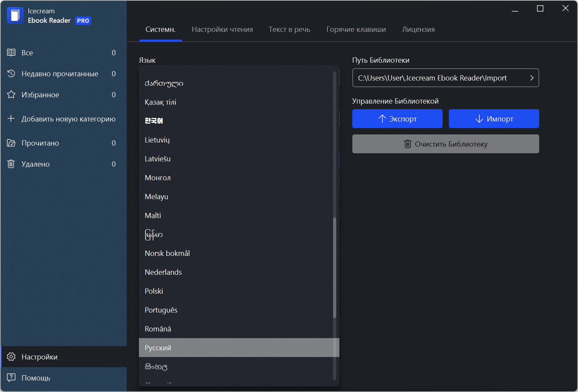The width and height of the screenshot is (578, 392).
Task: Open the library path chevron
Action: (532, 78)
